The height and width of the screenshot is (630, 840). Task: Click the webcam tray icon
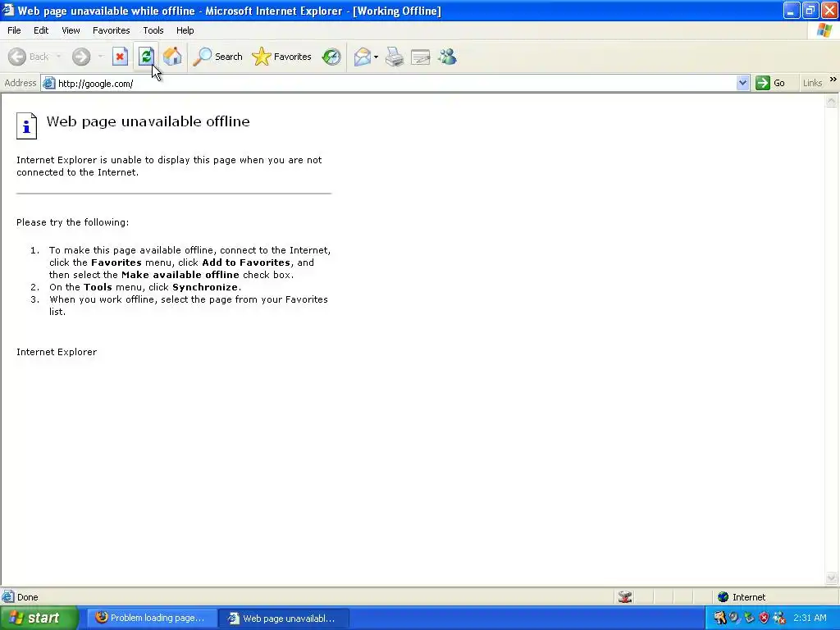[x=734, y=619]
